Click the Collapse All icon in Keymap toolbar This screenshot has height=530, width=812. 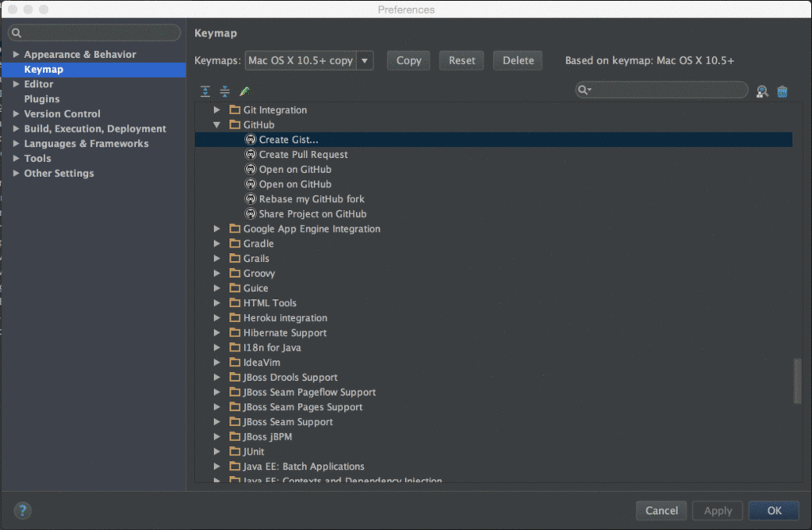tap(224, 92)
